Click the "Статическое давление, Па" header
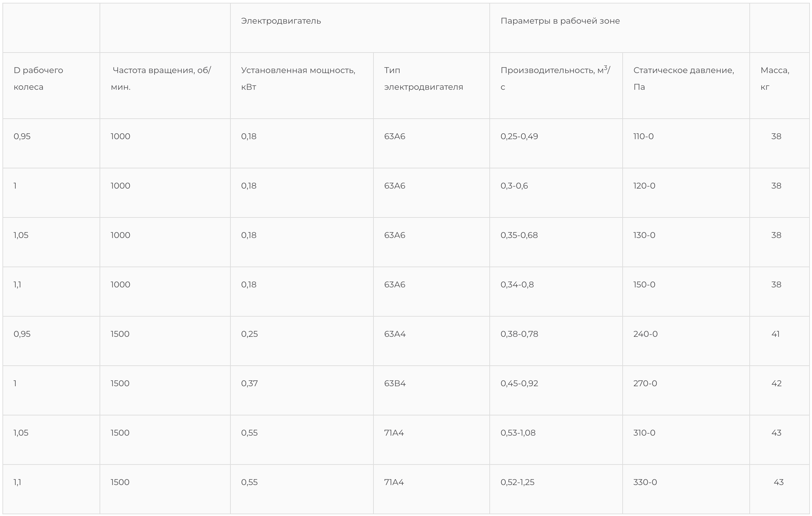 click(684, 79)
